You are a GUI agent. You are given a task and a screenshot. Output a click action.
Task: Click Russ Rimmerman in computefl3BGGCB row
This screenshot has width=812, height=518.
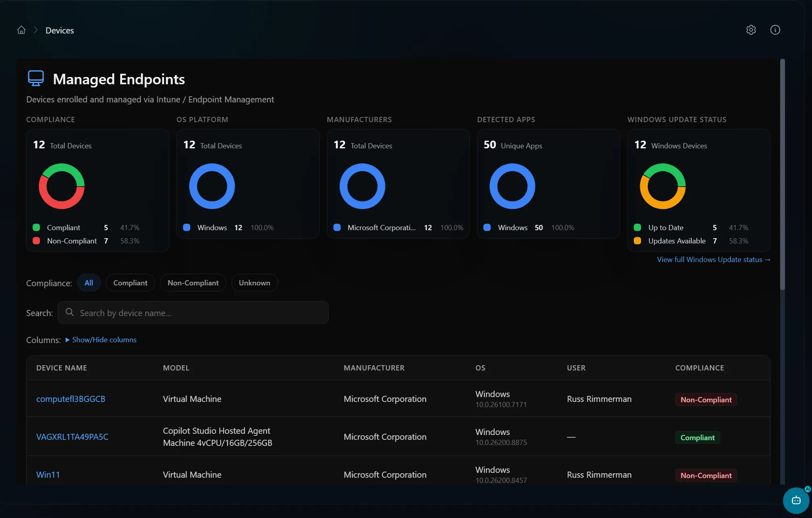(599, 399)
